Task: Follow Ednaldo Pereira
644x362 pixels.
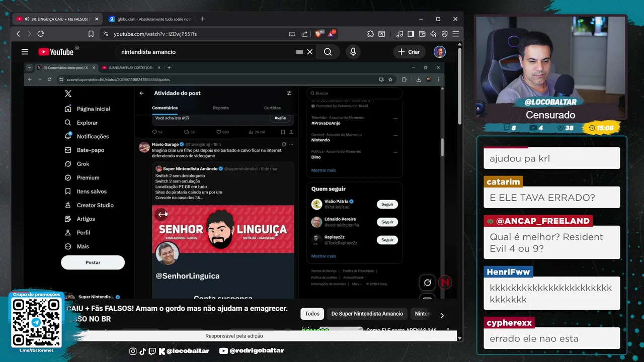Action: click(x=387, y=222)
